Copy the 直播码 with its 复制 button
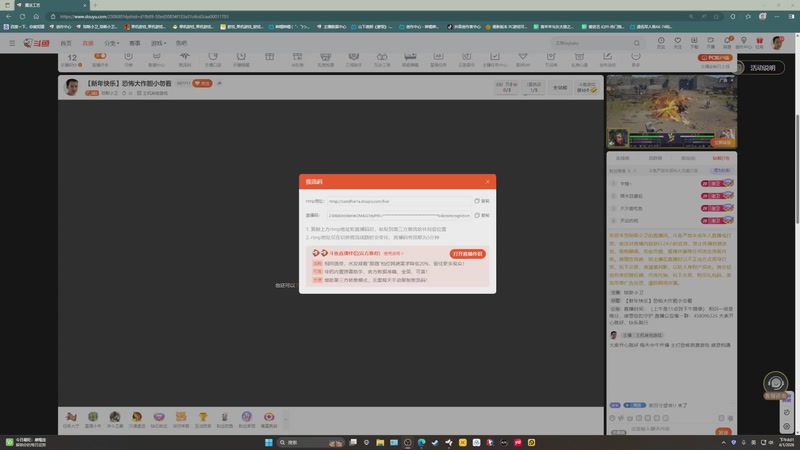800x450 pixels. click(482, 215)
